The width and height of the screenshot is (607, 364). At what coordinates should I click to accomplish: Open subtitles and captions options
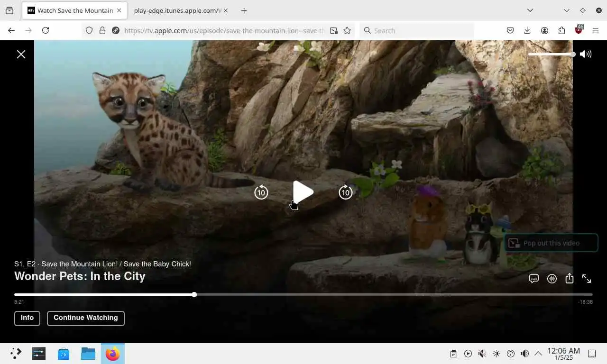pos(534,279)
